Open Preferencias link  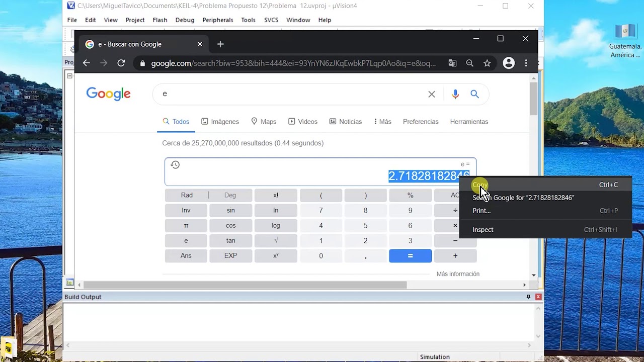pyautogui.click(x=421, y=122)
